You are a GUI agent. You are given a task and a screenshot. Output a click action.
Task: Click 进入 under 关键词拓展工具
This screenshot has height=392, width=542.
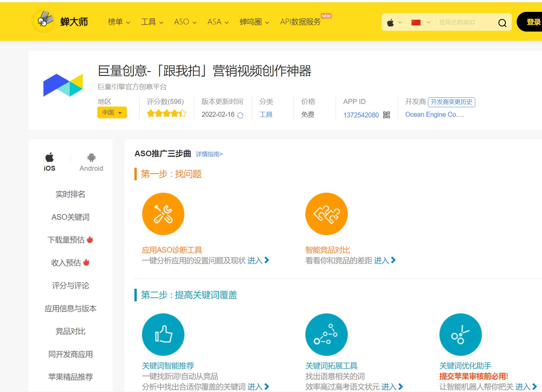[x=392, y=387]
